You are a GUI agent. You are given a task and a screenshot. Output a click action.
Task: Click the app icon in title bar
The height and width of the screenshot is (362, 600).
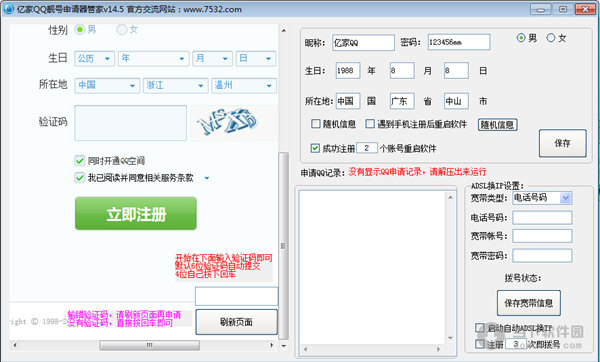[x=8, y=9]
